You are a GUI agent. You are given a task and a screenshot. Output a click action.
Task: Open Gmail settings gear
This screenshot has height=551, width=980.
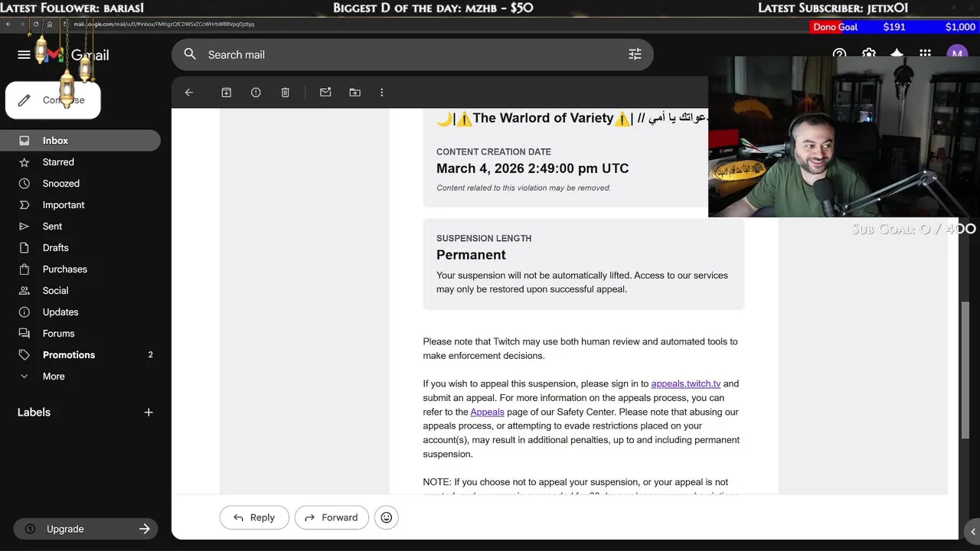[868, 55]
